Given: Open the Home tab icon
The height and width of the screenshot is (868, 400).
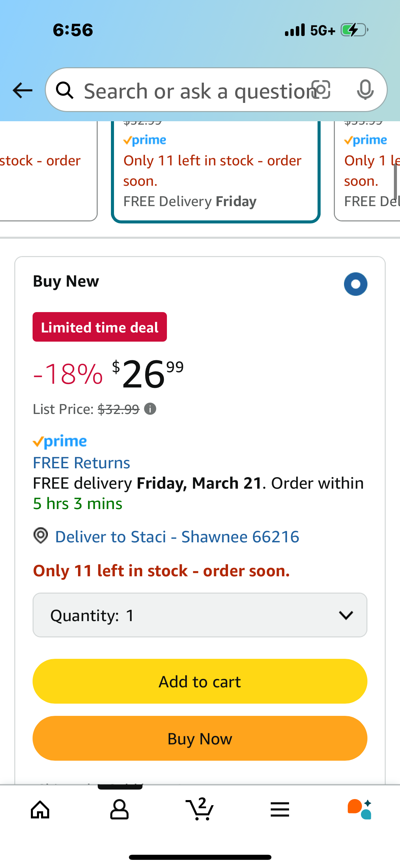Looking at the screenshot, I should tap(40, 810).
